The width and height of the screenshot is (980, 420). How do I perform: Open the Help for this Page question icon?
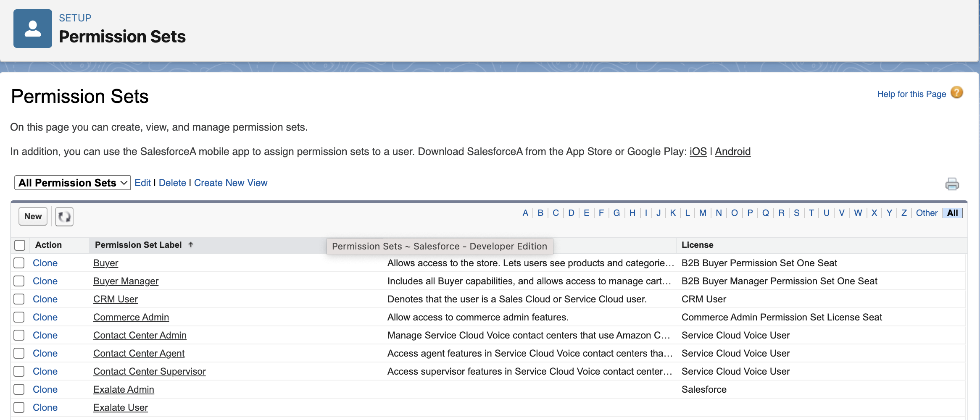tap(957, 92)
